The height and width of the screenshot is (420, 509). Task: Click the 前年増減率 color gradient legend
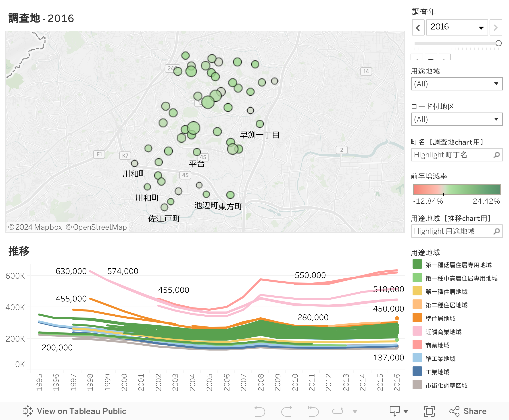(x=457, y=189)
